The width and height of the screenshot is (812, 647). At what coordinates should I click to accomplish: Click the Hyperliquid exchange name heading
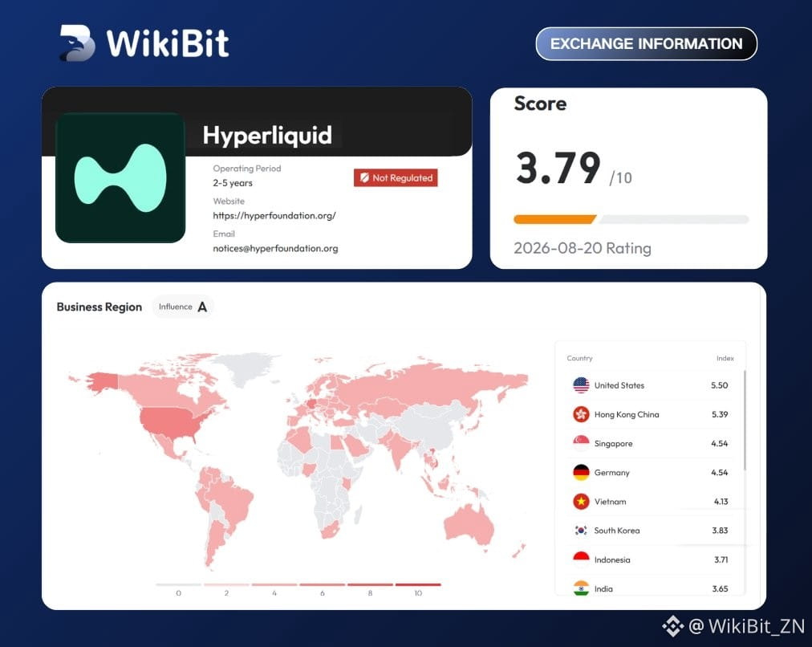(267, 135)
